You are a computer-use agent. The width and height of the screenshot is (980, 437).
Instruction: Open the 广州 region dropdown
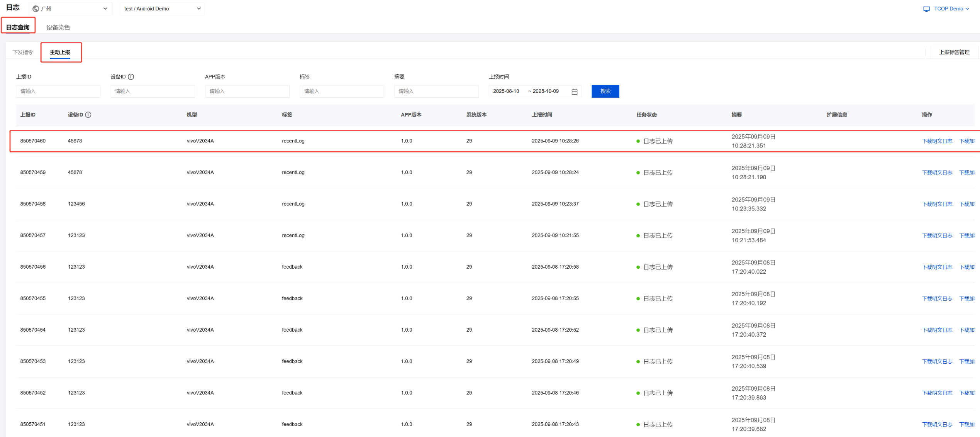click(x=70, y=8)
